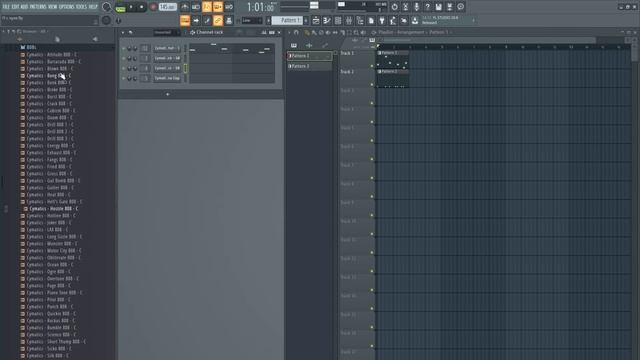Click the save project icon
Viewport: 640px width, 360px height.
[x=438, y=7]
